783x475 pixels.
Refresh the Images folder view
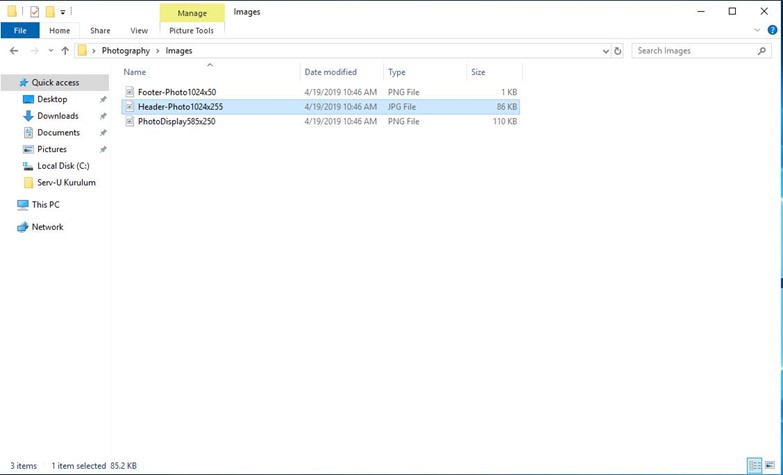click(x=618, y=51)
